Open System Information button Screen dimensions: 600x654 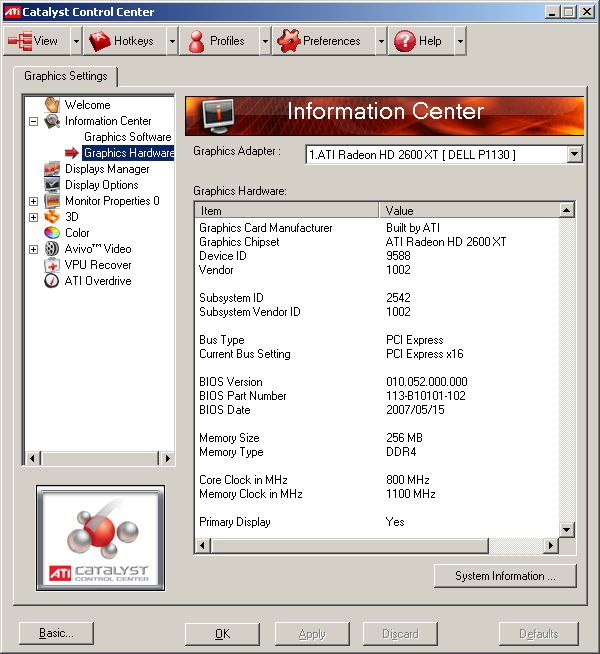point(505,576)
